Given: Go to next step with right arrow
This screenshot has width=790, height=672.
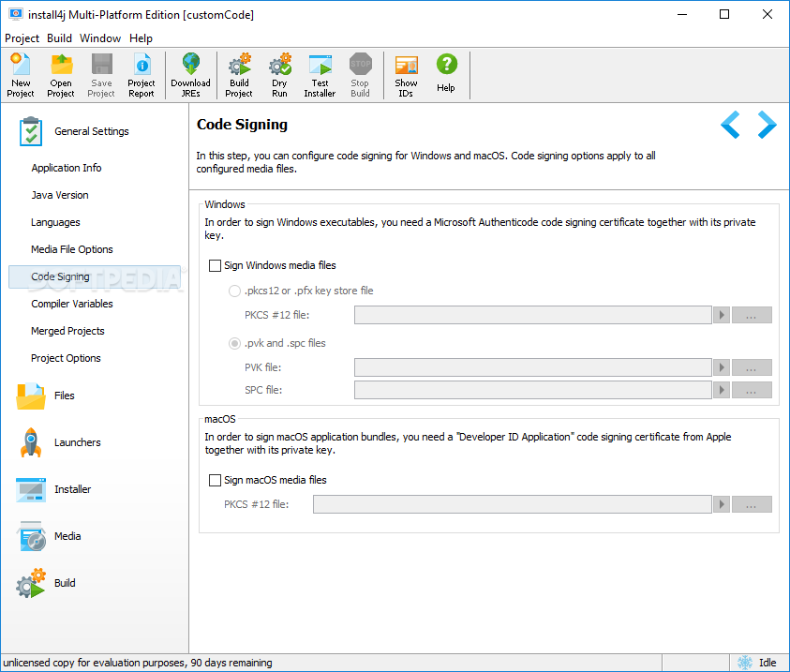Looking at the screenshot, I should coord(767,125).
